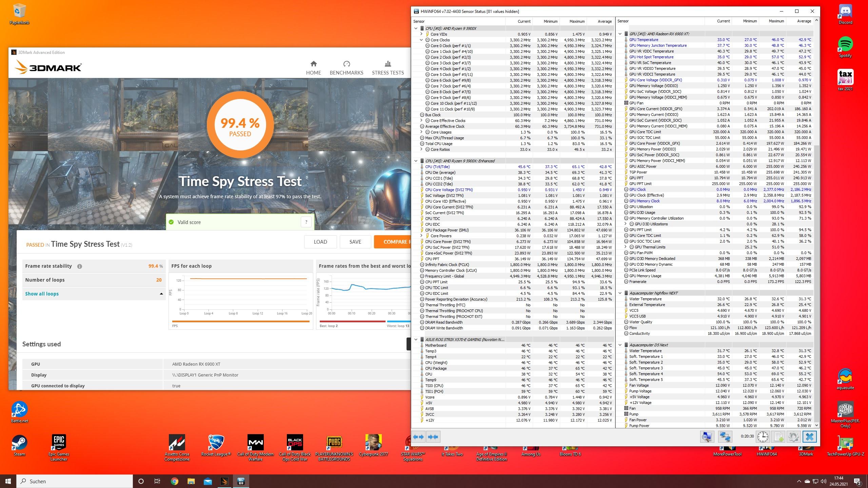Collapse Aquacomputer D5 Next group
Screen dimensions: 868x488
click(x=620, y=345)
